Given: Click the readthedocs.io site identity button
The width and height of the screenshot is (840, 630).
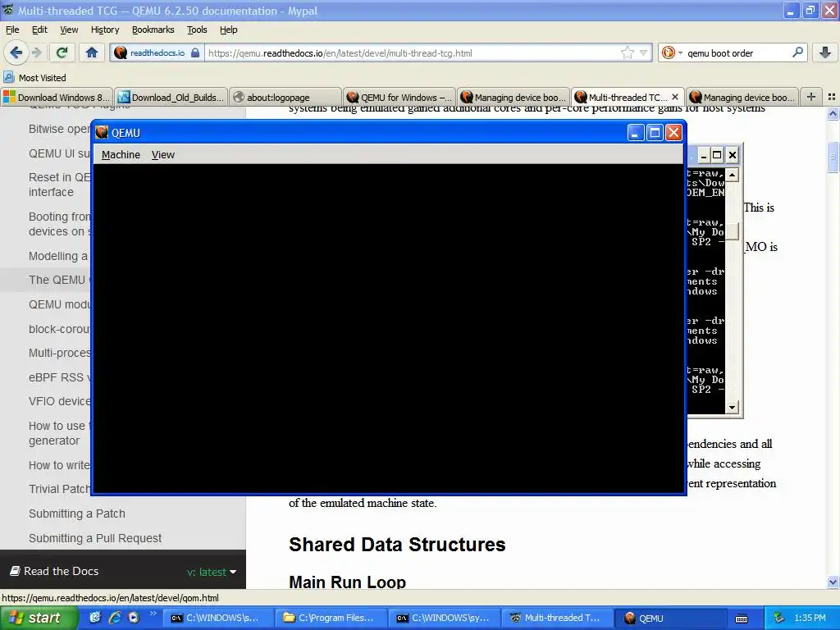Looking at the screenshot, I should point(157,53).
